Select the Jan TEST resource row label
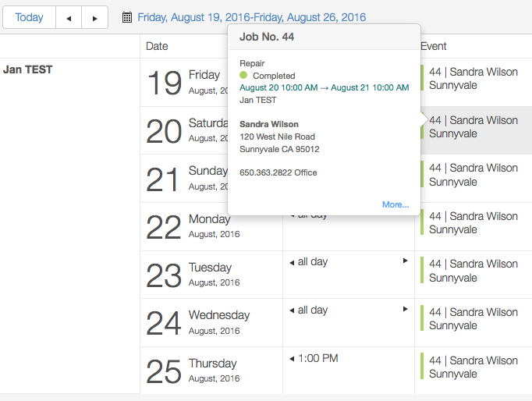The width and height of the screenshot is (532, 401). tap(28, 69)
